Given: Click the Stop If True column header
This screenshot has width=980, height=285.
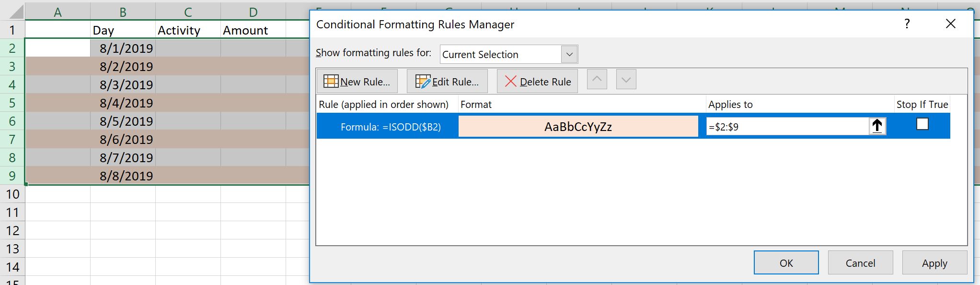Looking at the screenshot, I should (x=922, y=104).
